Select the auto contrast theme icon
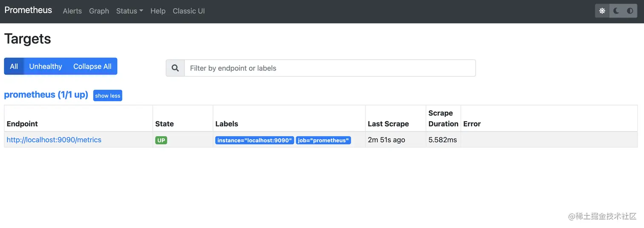The image size is (644, 228). click(630, 11)
